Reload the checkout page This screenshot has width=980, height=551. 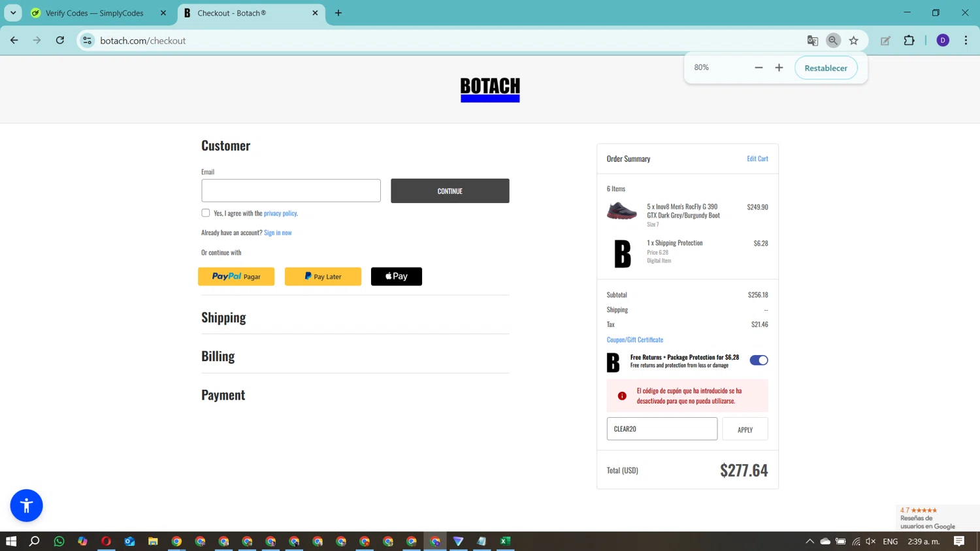(59, 40)
